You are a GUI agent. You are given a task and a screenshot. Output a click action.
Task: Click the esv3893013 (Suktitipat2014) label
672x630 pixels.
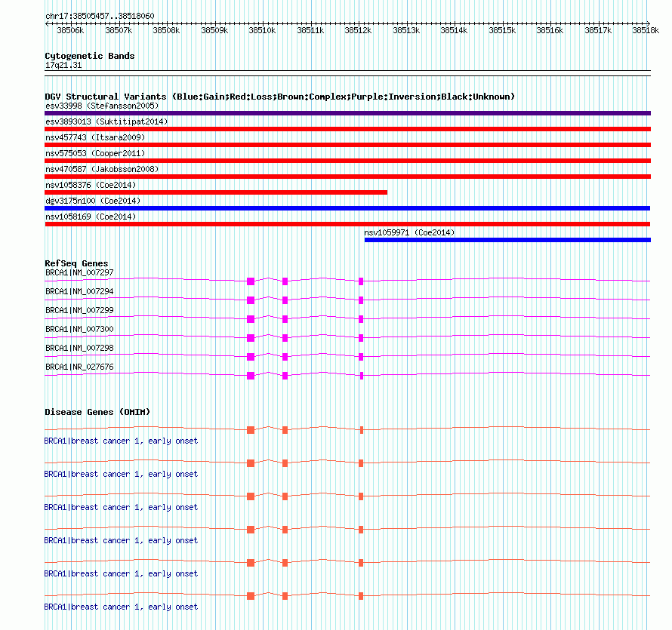[106, 121]
